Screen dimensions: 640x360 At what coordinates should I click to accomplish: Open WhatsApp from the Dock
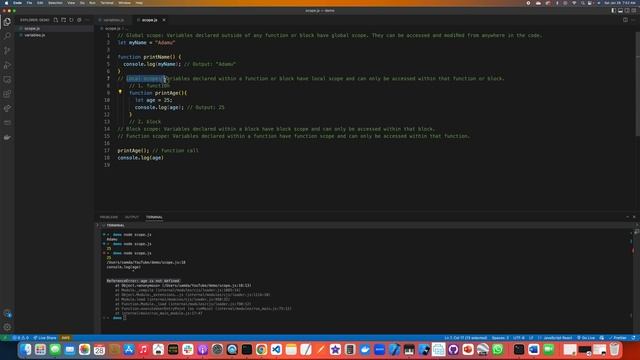497,349
